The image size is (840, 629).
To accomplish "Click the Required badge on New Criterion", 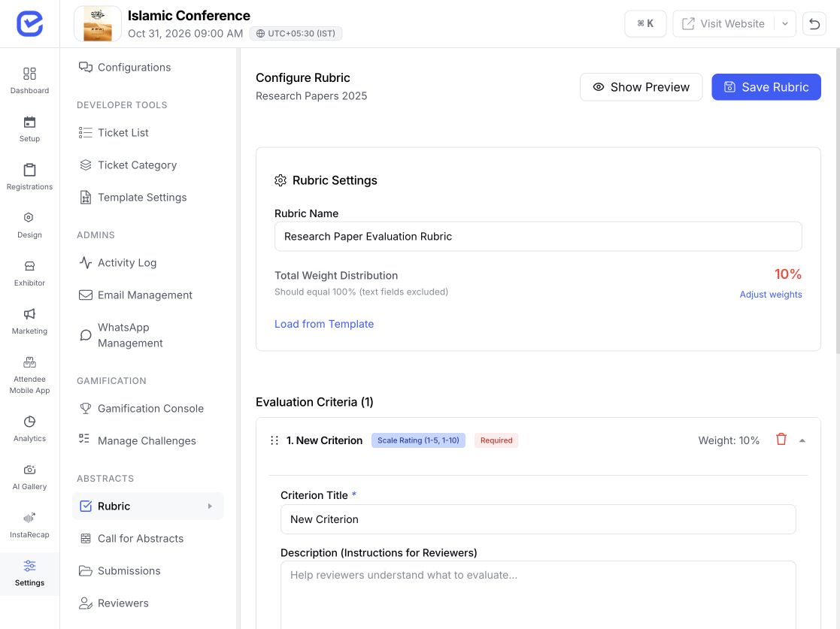I will tap(496, 440).
